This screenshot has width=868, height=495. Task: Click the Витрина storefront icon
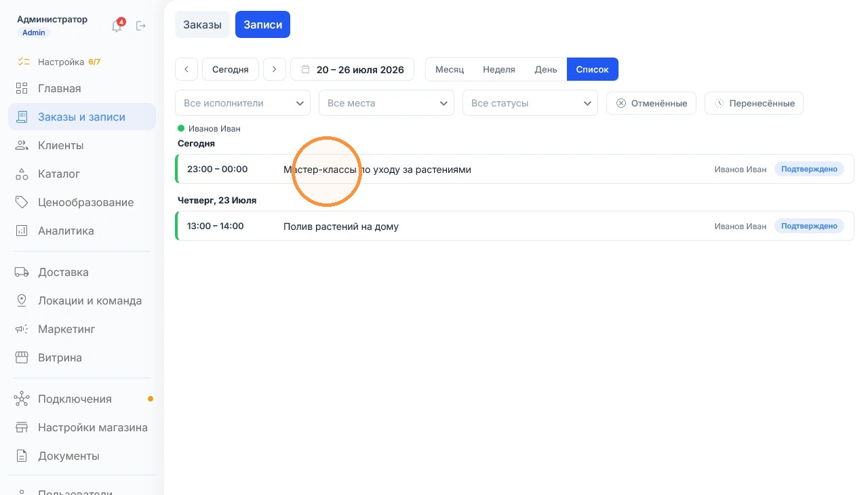tap(22, 357)
